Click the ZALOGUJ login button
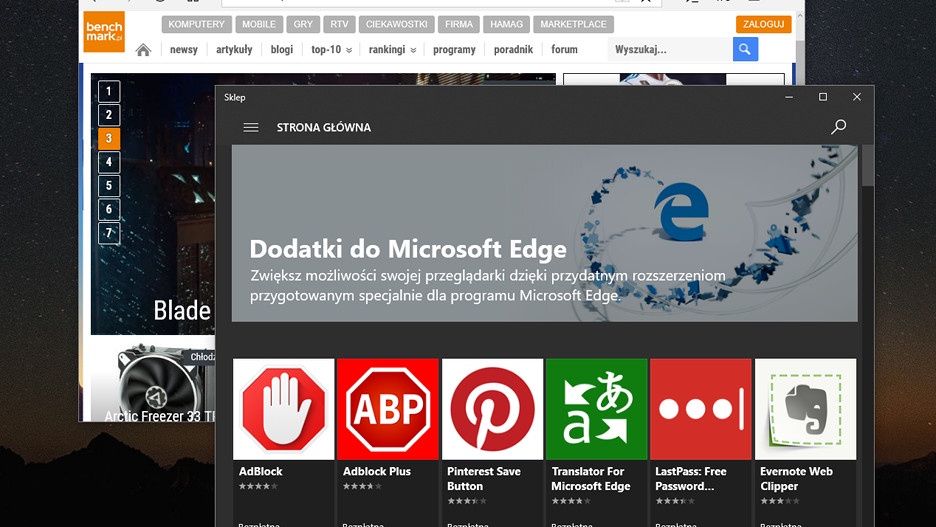The height and width of the screenshot is (527, 936). pos(763,24)
